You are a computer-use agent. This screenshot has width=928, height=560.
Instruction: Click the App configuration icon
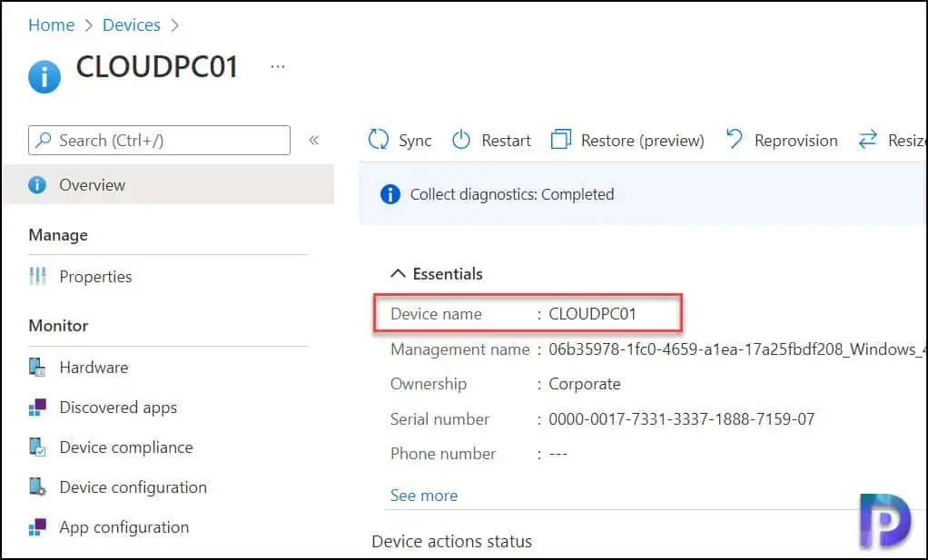[37, 527]
